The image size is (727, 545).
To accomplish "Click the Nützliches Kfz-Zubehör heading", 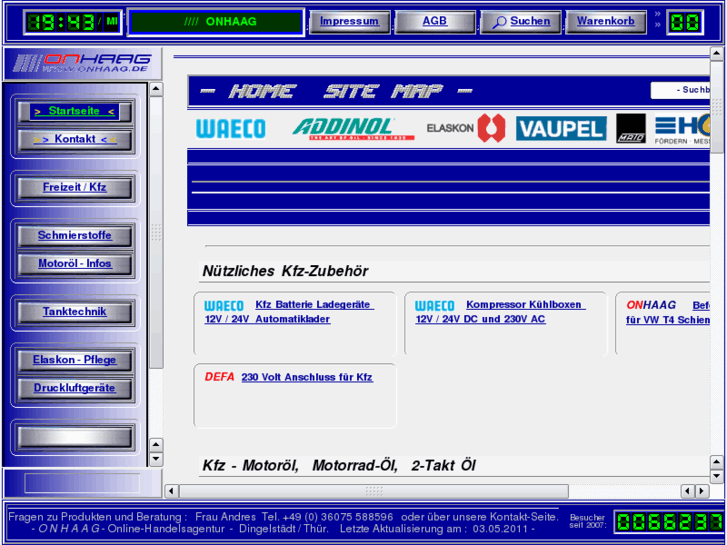I will (x=286, y=271).
